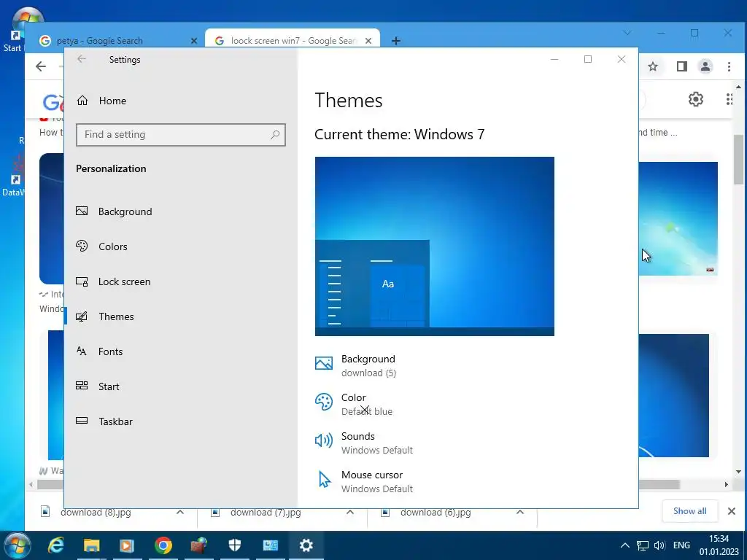Open a new tab in Chrome
Image resolution: width=747 pixels, height=560 pixels.
pos(396,41)
